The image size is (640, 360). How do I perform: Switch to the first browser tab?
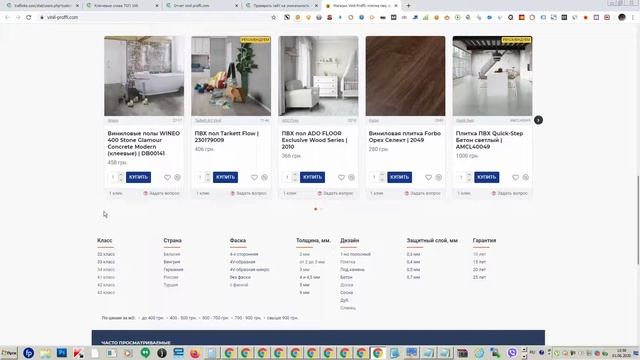click(x=43, y=6)
